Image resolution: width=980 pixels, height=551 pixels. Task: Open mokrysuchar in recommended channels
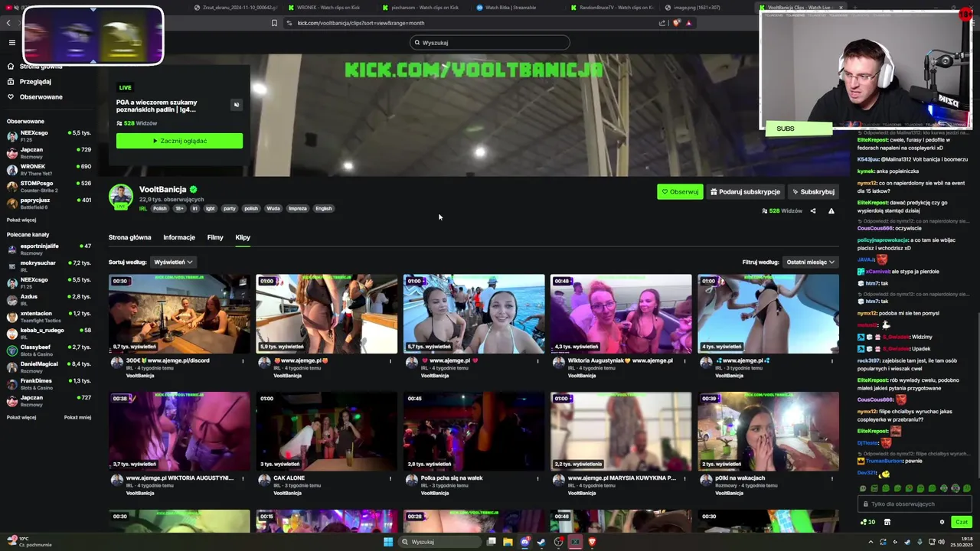(x=49, y=266)
